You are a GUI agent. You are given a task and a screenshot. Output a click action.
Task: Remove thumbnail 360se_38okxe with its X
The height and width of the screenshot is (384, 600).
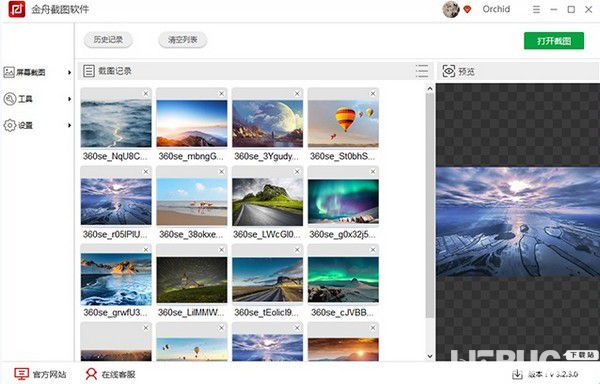[x=222, y=172]
